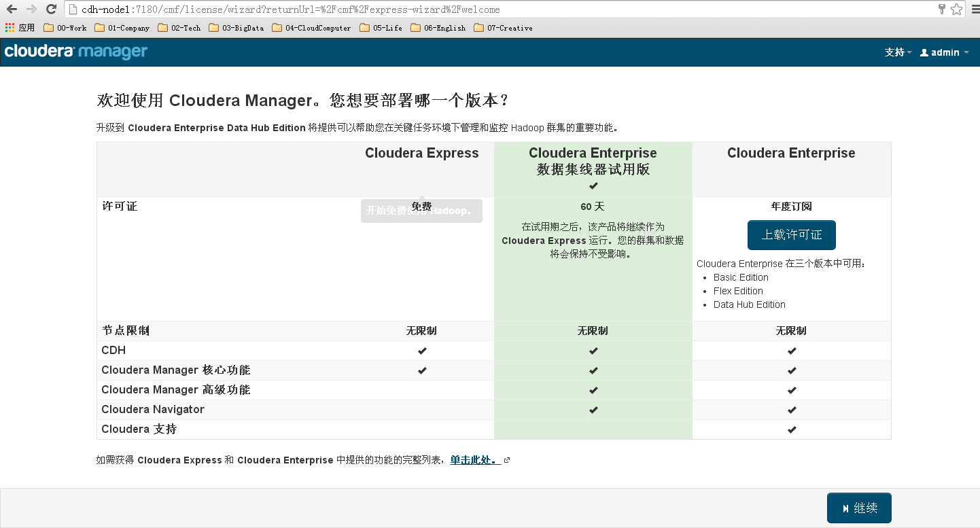Open the 03-BigData bookmark folder
This screenshot has width=980, height=528.
(237, 28)
